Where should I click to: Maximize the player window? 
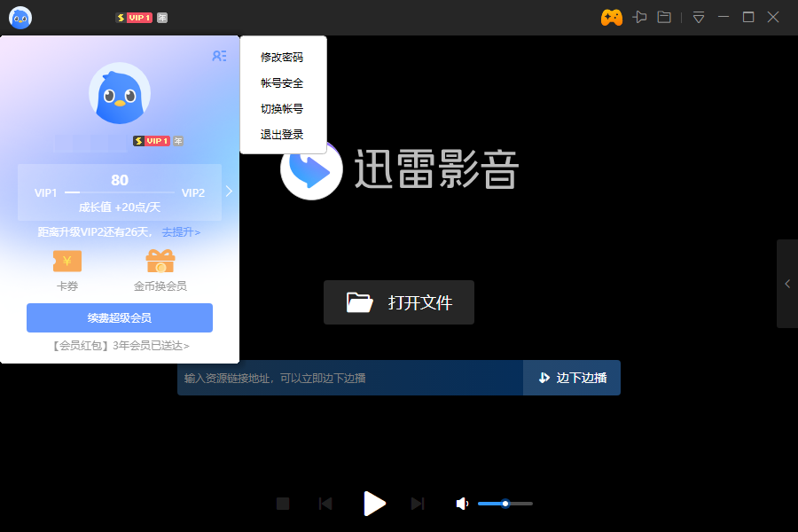(748, 18)
